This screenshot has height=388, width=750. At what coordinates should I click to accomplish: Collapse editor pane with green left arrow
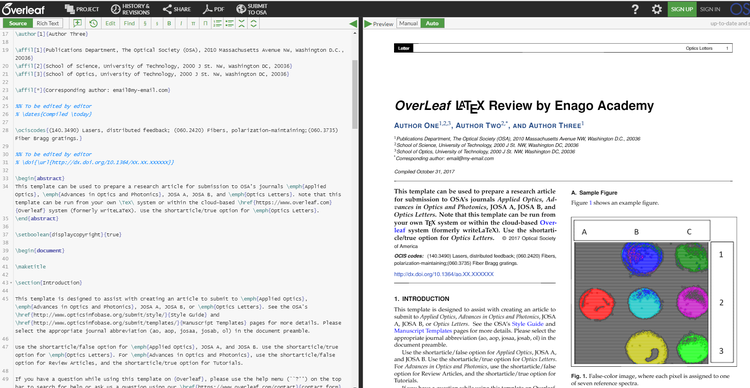pos(353,23)
